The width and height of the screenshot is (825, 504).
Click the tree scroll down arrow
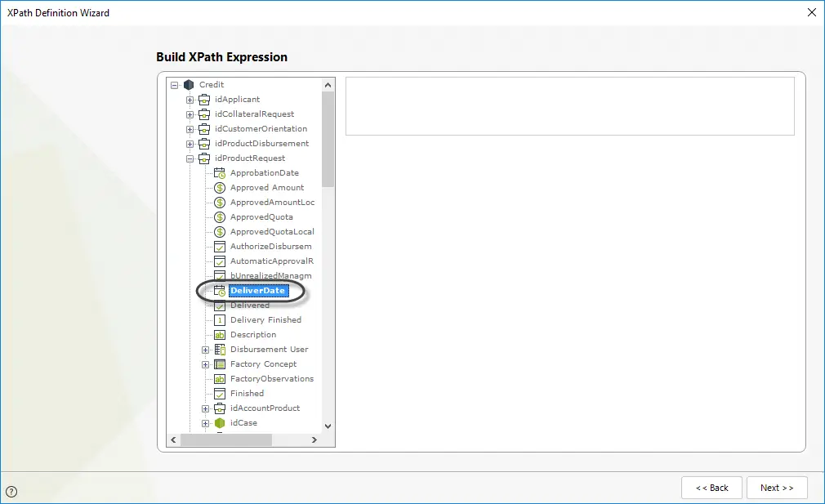[x=328, y=426]
